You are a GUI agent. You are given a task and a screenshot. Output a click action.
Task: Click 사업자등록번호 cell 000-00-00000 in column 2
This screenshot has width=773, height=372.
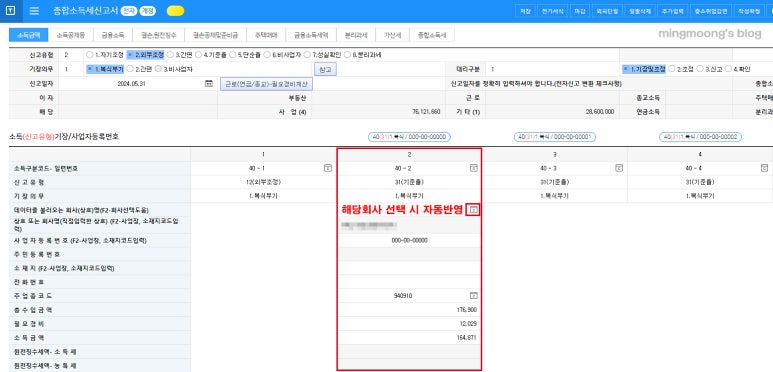pos(409,240)
